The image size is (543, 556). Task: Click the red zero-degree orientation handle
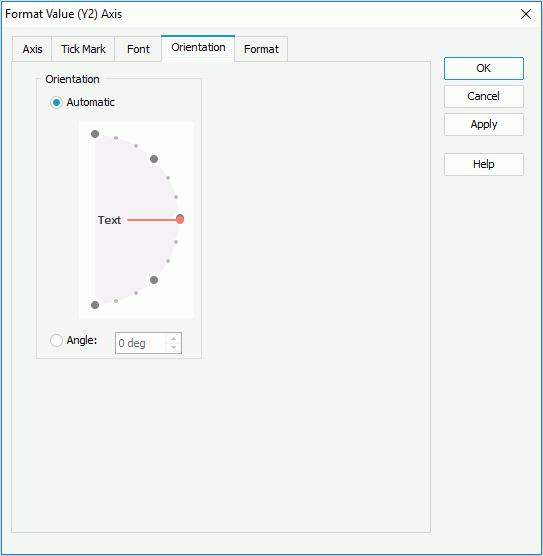[180, 219]
